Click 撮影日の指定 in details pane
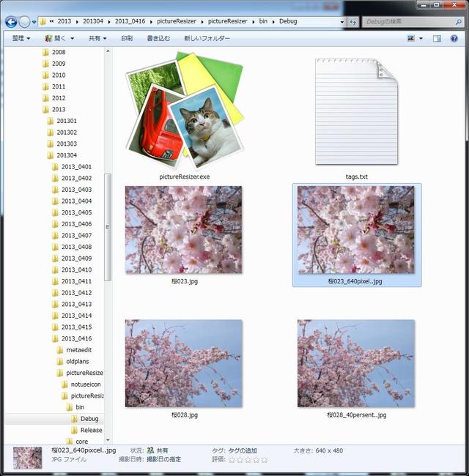 click(x=163, y=459)
